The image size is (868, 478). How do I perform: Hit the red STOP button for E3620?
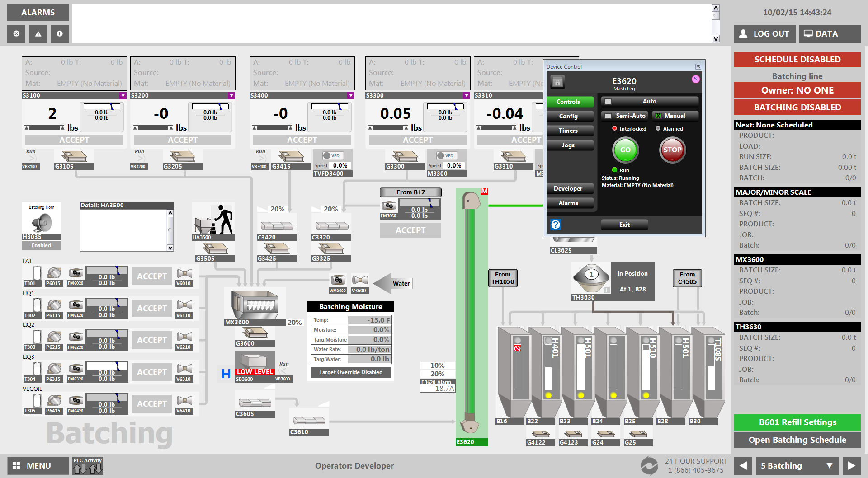(x=672, y=150)
